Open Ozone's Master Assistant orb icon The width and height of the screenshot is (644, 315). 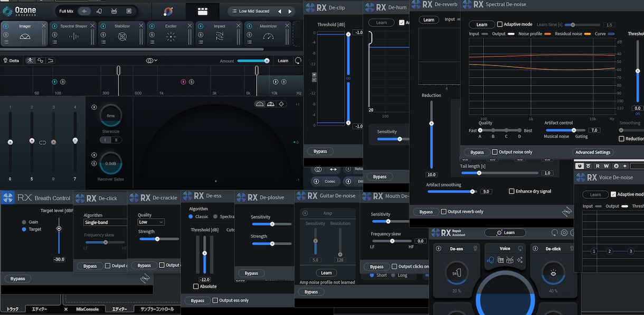[168, 11]
